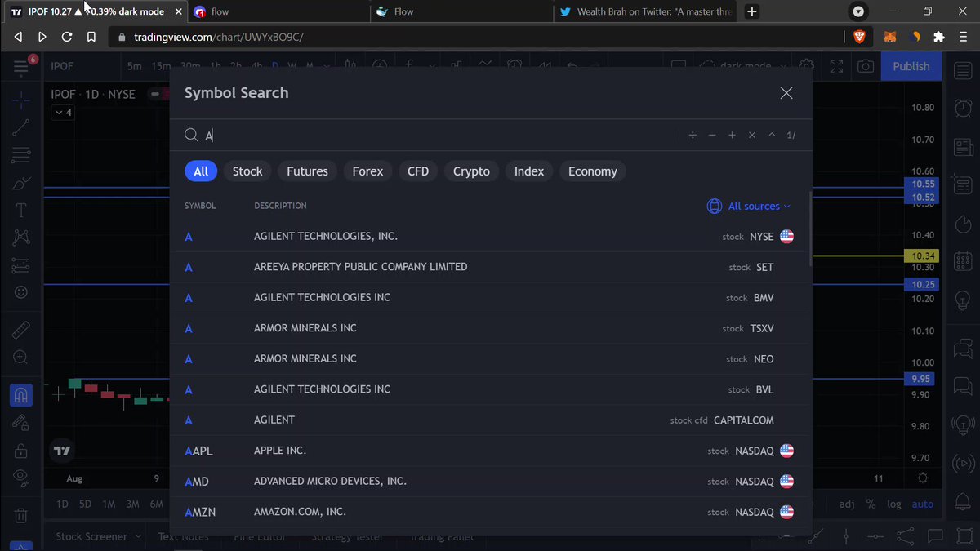The height and width of the screenshot is (551, 980).
Task: Take a chart snapshot with camera icon
Action: pyautogui.click(x=866, y=66)
